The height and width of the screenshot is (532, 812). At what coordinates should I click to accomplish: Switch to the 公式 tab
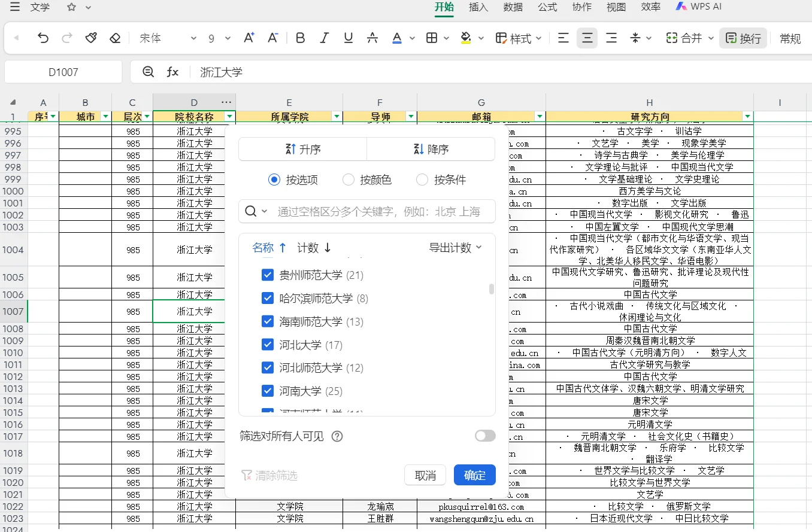tap(547, 7)
